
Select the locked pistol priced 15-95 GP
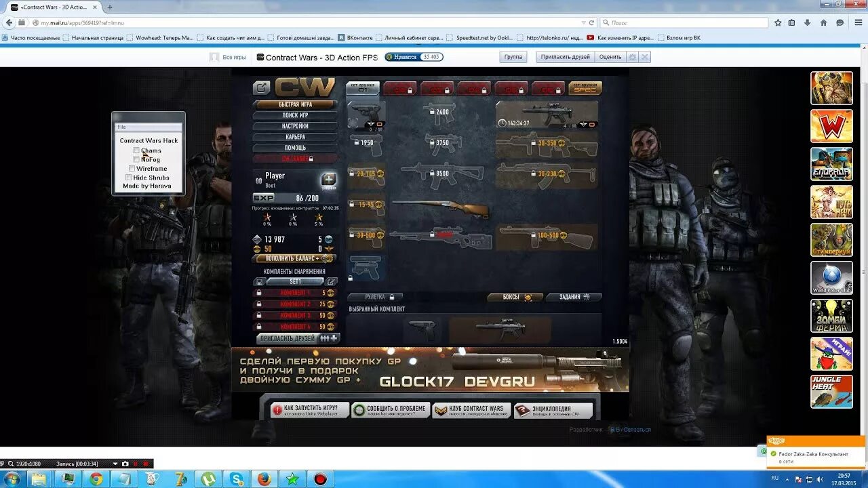366,205
